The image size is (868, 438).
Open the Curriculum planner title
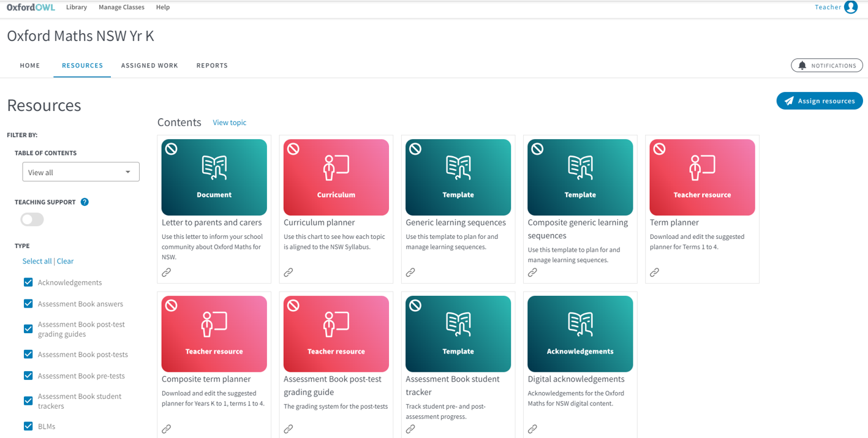coord(319,222)
